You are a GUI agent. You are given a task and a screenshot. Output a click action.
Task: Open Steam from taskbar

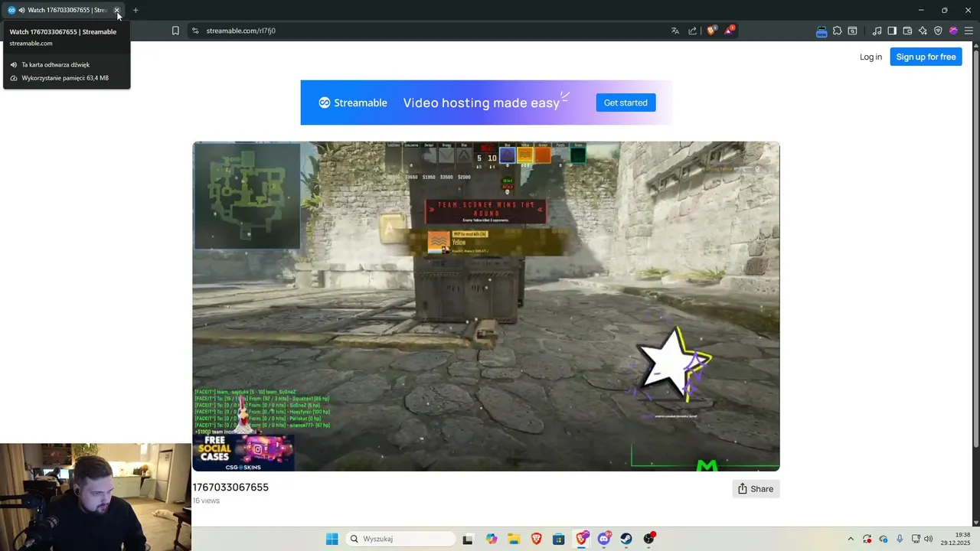(x=626, y=539)
